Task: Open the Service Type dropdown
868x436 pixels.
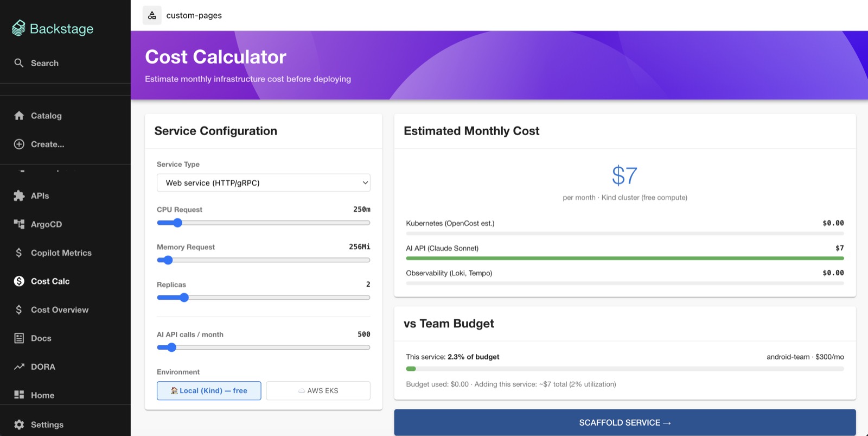Action: click(264, 183)
